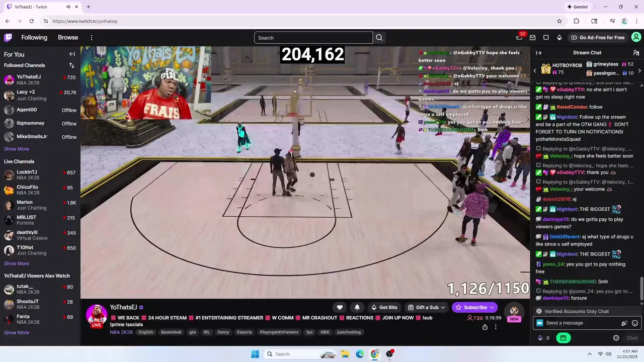Collapse the Stream Chat panel

tap(538, 53)
